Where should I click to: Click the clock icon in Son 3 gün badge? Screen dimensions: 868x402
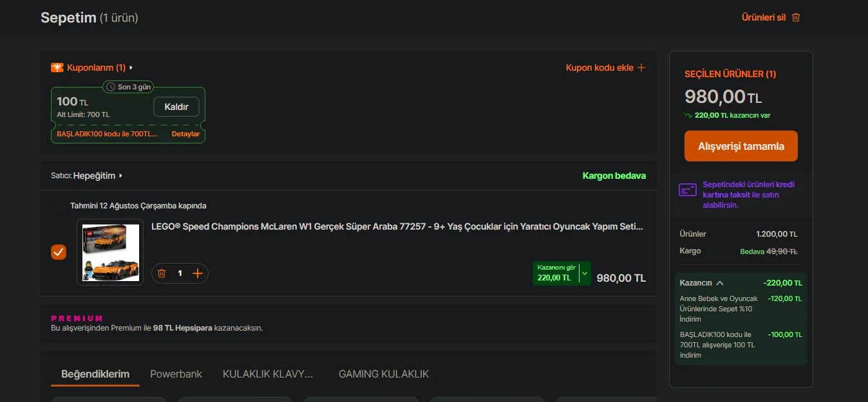click(x=111, y=87)
